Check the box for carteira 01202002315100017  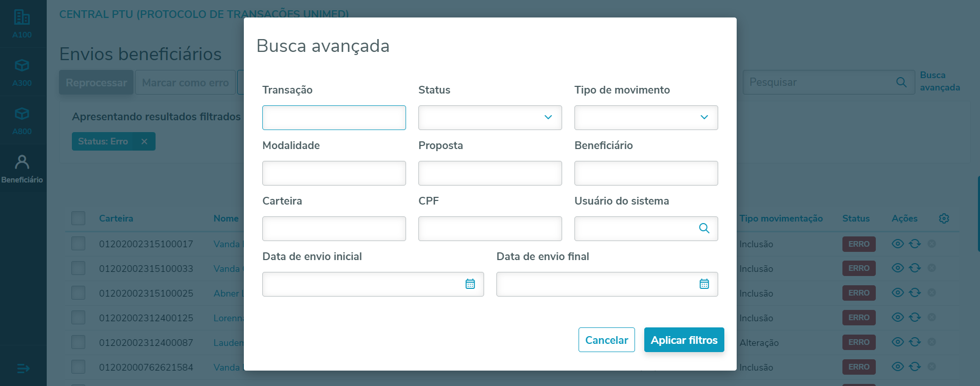(x=79, y=244)
